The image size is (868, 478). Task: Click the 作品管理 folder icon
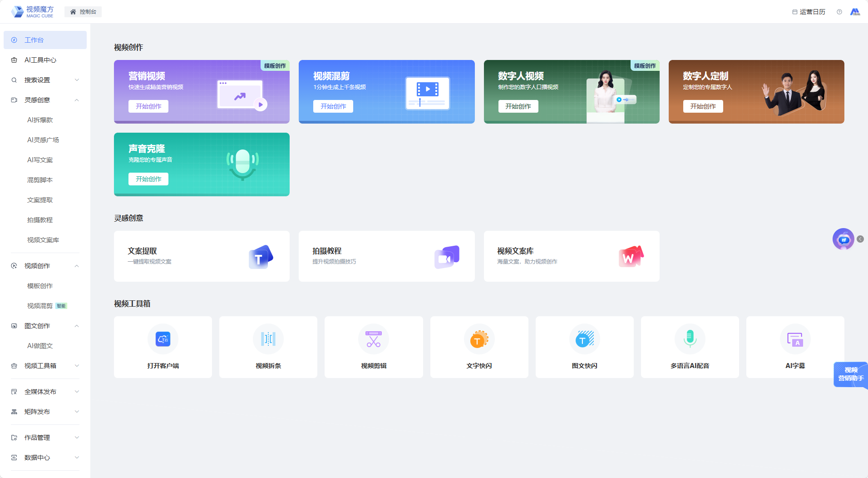click(x=14, y=438)
